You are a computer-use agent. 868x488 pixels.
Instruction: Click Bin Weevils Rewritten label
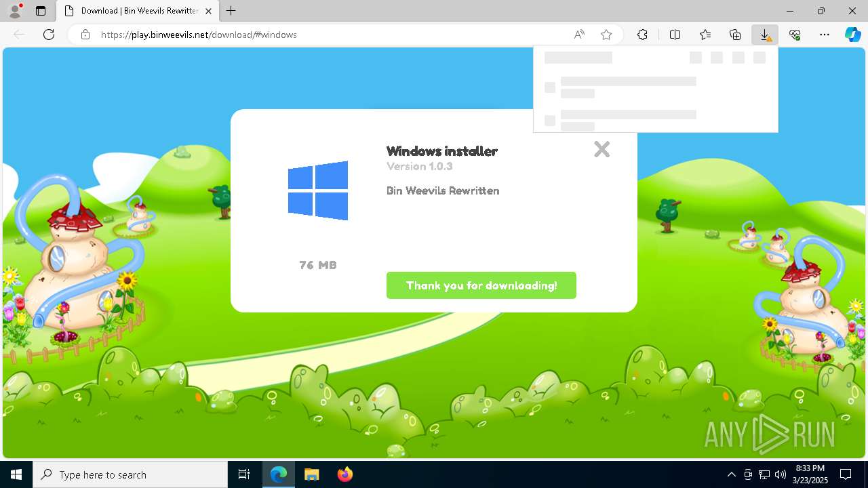coord(443,190)
